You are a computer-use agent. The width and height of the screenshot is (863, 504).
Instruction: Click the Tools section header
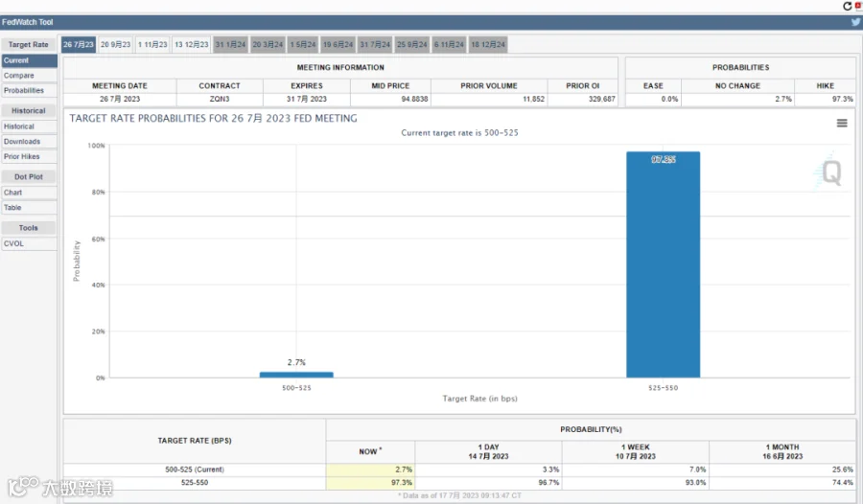[29, 228]
